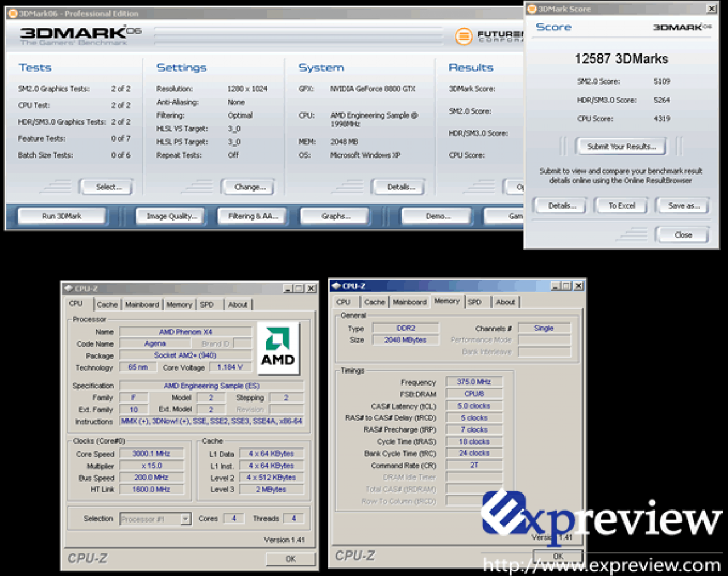728x576 pixels.
Task: Open About tab in left CPU-Z window
Action: (238, 305)
